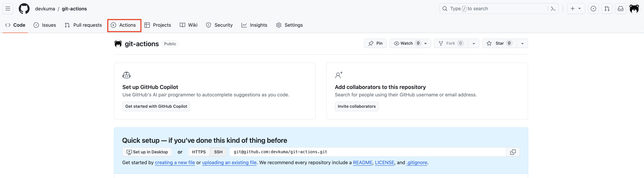This screenshot has width=644, height=178.
Task: Click the search magnifier icon
Action: tap(445, 9)
